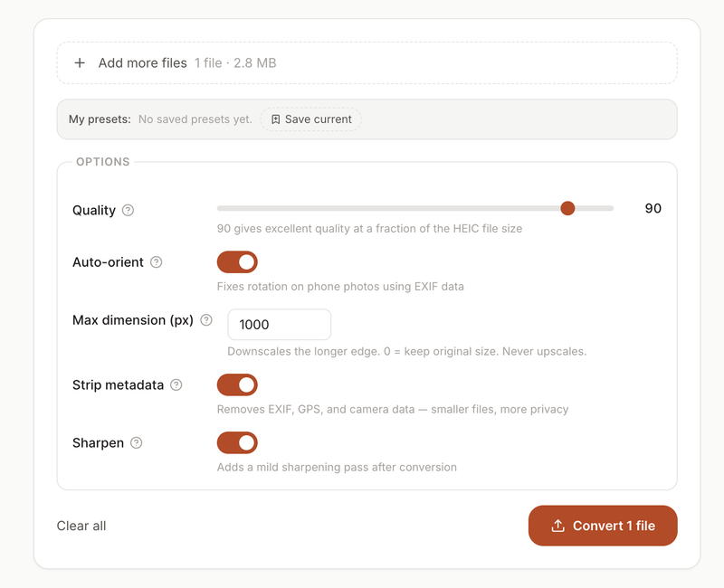Click the Add more files label
Viewport: 724px width, 588px height.
[x=143, y=62]
